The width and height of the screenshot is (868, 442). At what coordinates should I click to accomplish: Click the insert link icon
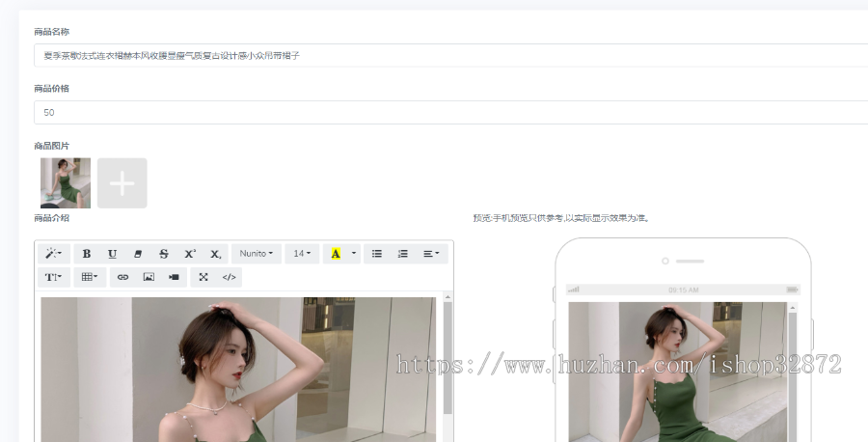(122, 277)
